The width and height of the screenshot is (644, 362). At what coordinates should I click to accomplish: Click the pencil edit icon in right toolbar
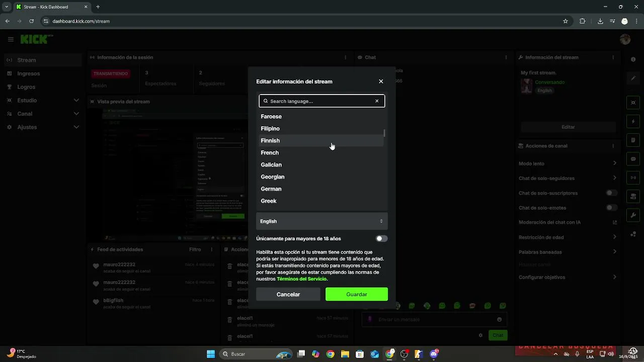[633, 78]
